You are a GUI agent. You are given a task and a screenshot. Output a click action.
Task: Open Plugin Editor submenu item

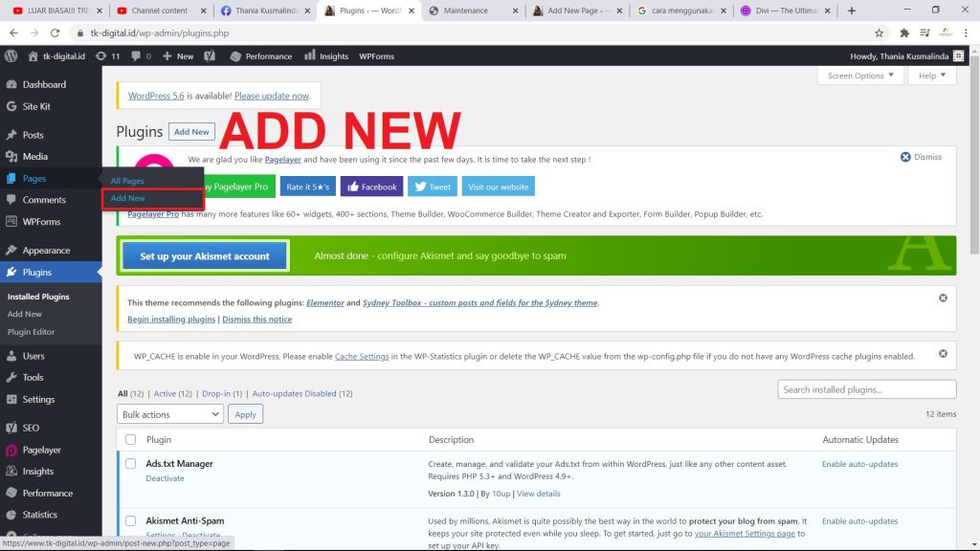tap(31, 332)
